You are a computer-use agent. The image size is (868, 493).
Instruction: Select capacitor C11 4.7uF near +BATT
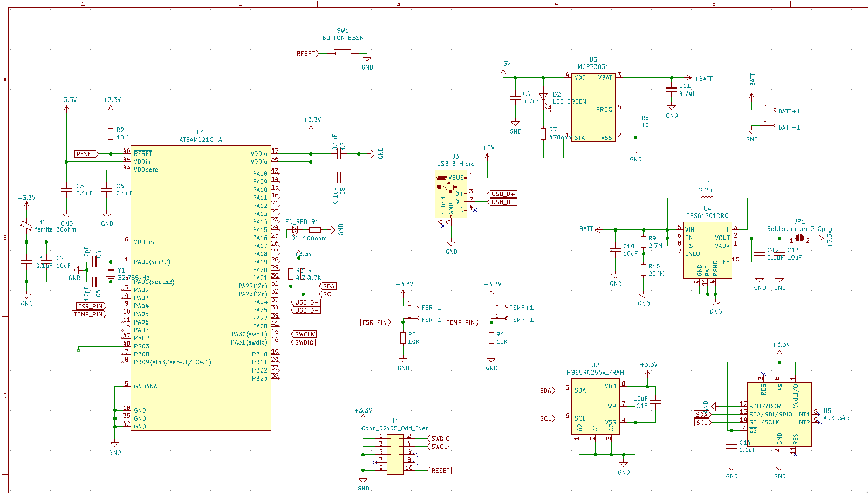coord(672,90)
